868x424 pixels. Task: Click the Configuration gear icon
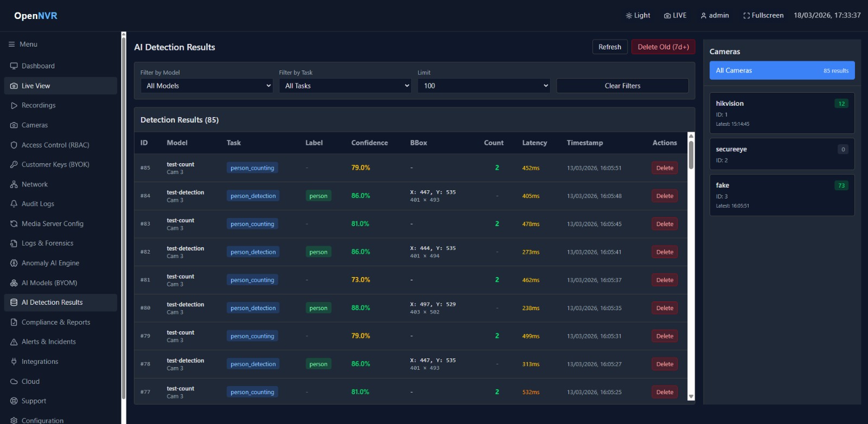click(14, 421)
